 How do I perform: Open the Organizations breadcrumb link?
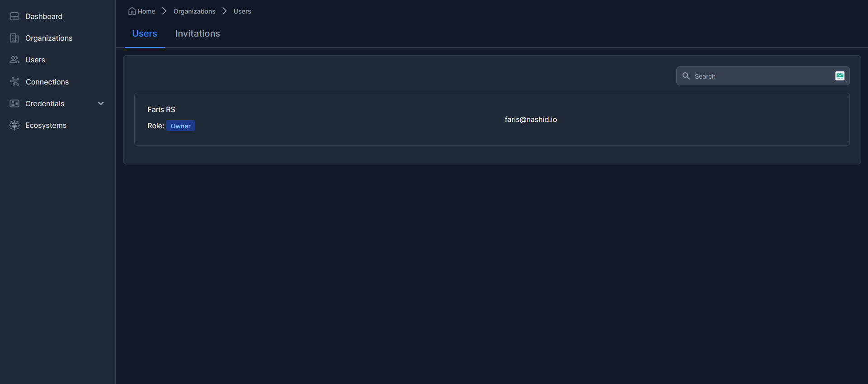point(194,11)
